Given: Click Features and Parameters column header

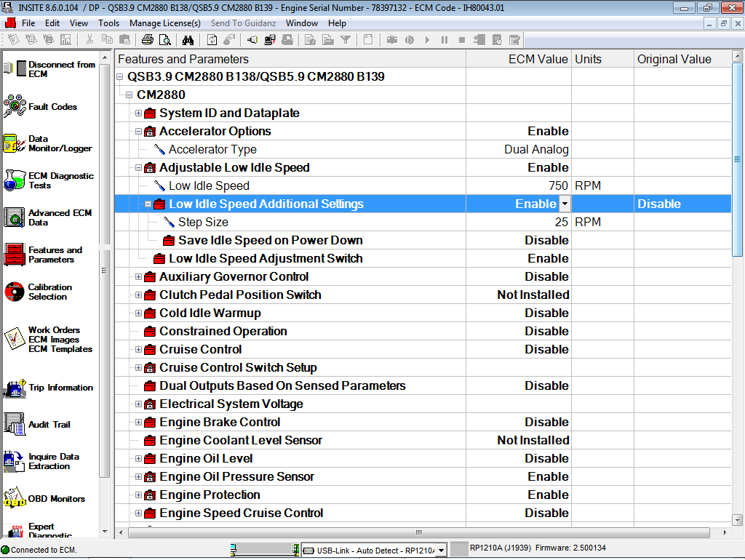Looking at the screenshot, I should 290,59.
